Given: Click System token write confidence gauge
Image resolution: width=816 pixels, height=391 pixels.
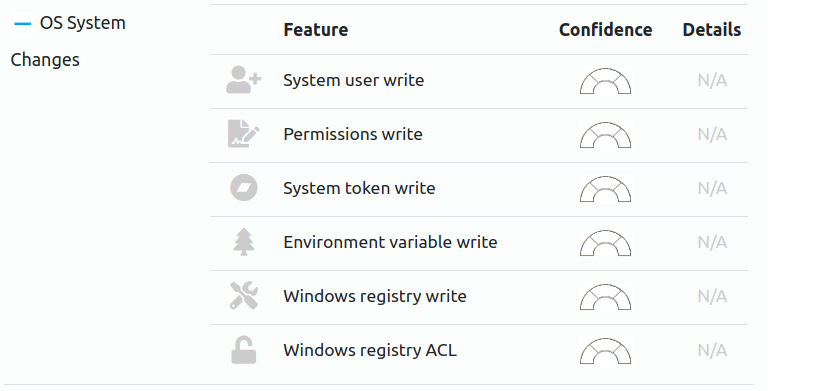Looking at the screenshot, I should (x=605, y=189).
